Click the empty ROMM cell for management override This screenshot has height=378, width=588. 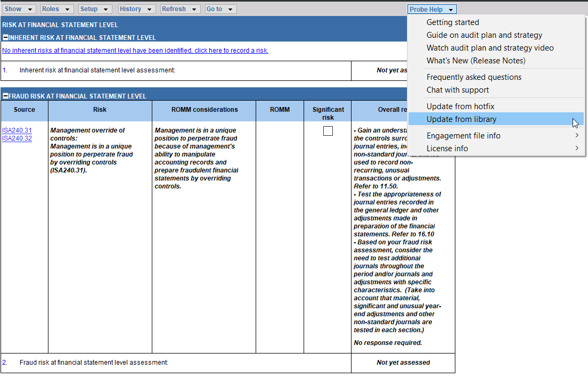click(x=280, y=237)
